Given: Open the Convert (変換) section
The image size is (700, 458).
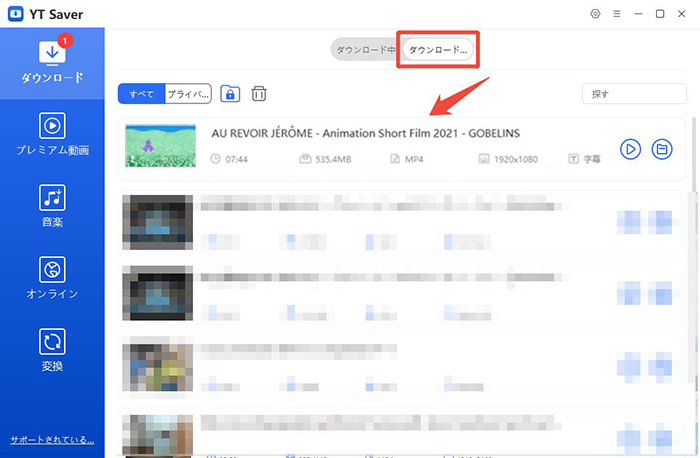Looking at the screenshot, I should coord(52,349).
